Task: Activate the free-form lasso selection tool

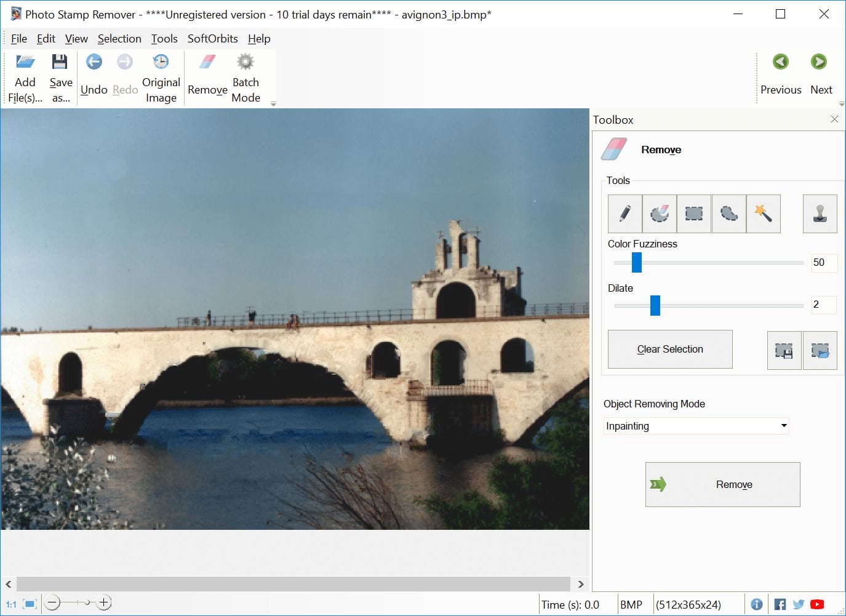Action: [x=728, y=214]
